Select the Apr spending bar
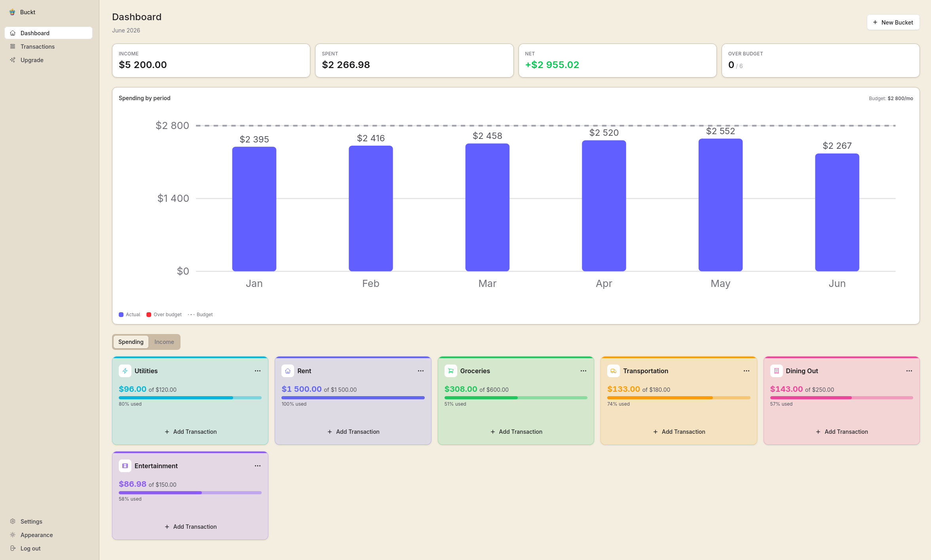931x560 pixels. click(x=604, y=206)
